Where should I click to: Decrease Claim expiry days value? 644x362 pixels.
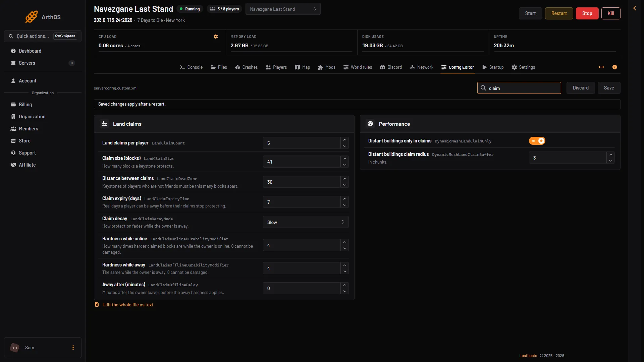pos(344,205)
